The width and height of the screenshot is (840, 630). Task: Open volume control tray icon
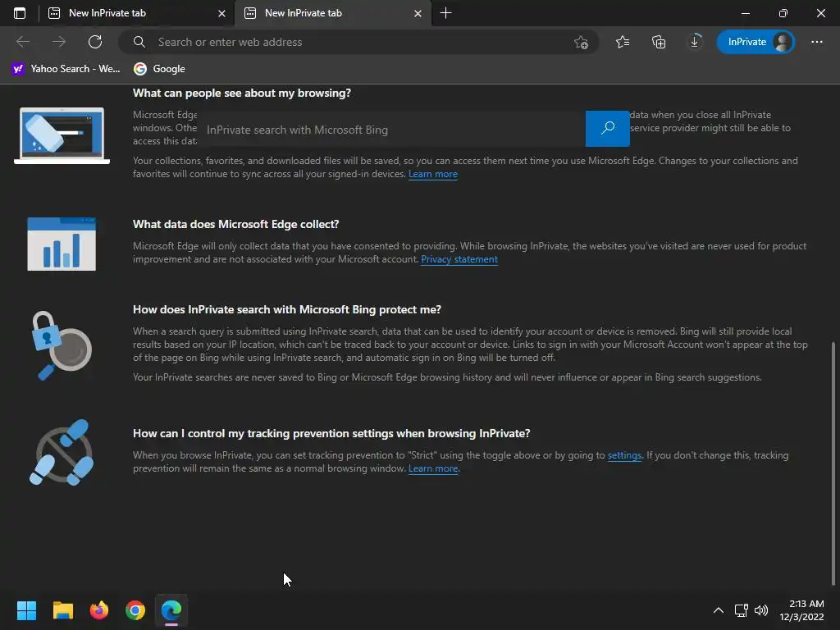(x=760, y=610)
